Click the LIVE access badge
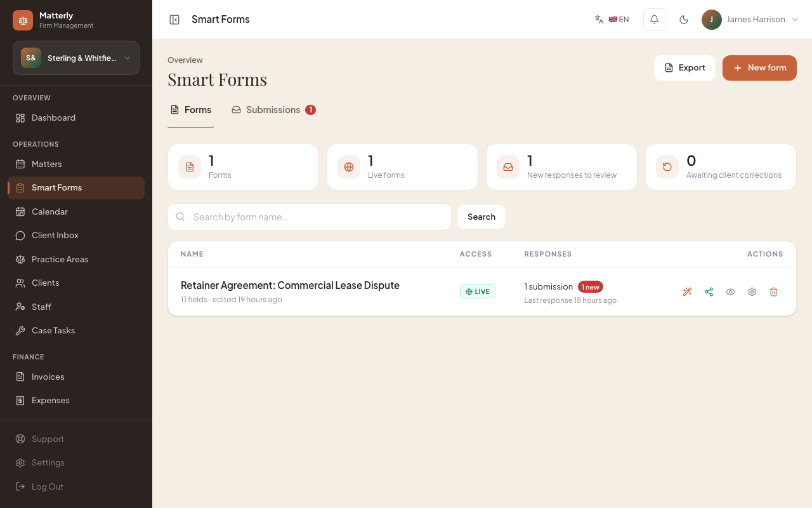Image resolution: width=812 pixels, height=508 pixels. coord(478,291)
